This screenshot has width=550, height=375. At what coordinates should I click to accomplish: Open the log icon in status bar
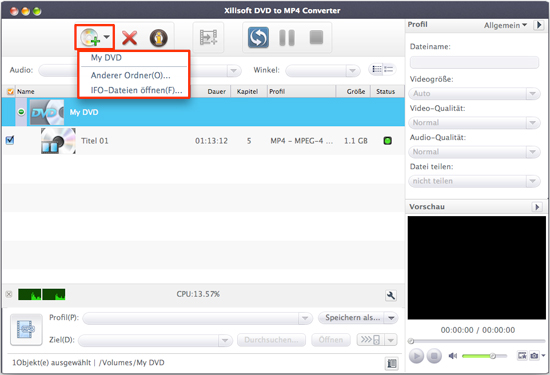[x=391, y=363]
